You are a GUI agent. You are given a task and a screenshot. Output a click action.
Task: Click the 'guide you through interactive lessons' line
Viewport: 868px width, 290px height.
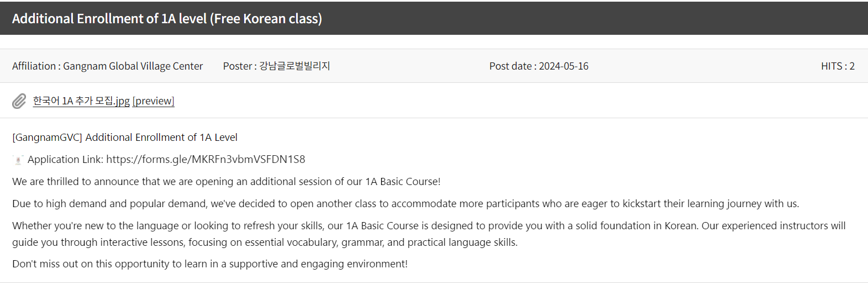265,242
